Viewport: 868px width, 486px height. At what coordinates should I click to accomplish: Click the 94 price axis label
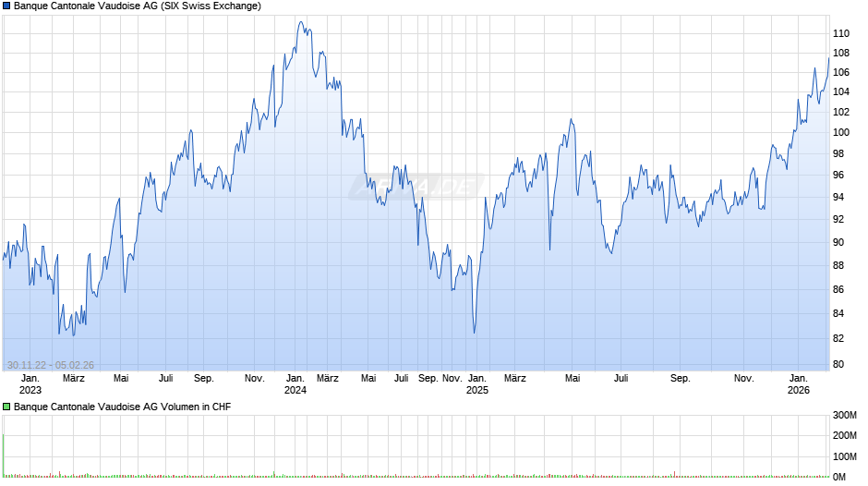pos(838,198)
